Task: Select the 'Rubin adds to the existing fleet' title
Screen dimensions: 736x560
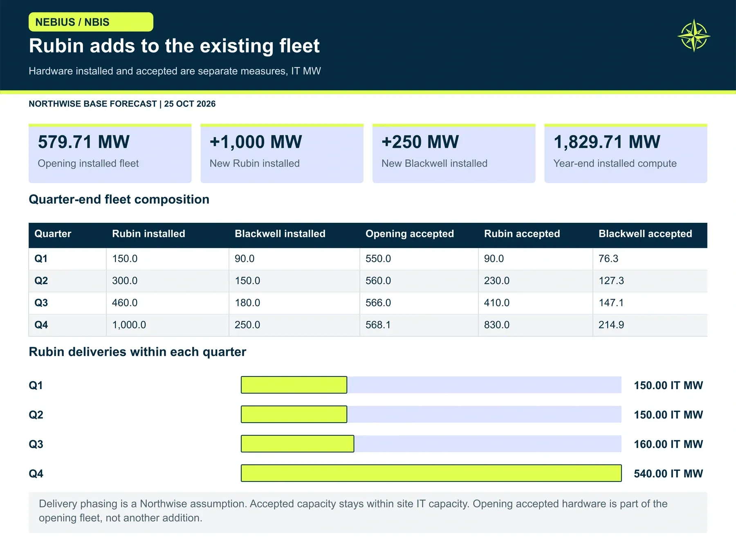Action: pos(174,46)
